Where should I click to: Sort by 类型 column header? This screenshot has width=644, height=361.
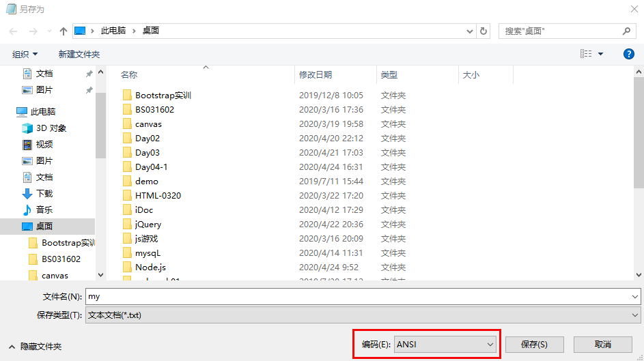coord(389,74)
